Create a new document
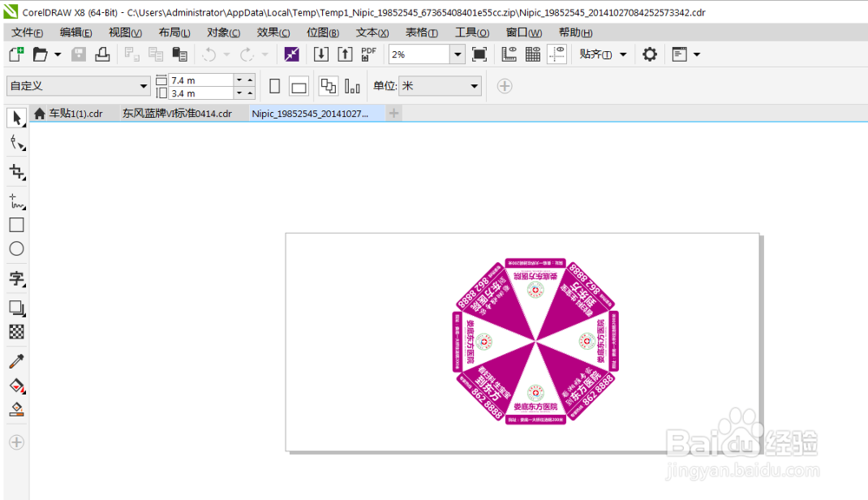Screen dimensions: 868x500 point(16,55)
